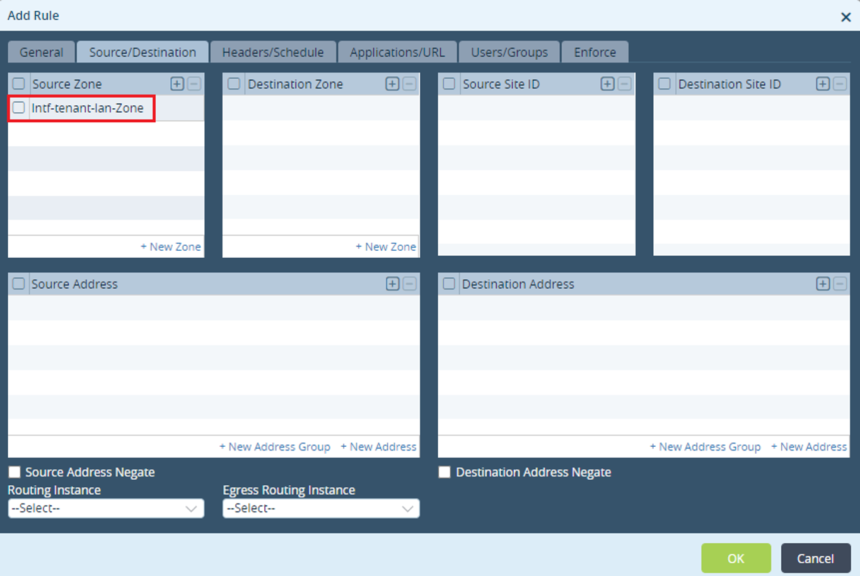Click the add icon in Destination Address panel
This screenshot has width=860, height=576.
(x=822, y=284)
